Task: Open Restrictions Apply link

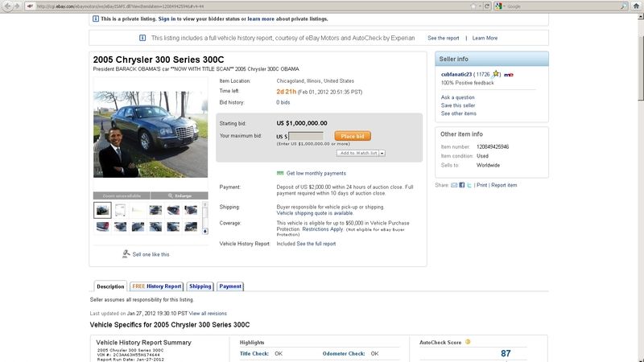Action: 323,229
